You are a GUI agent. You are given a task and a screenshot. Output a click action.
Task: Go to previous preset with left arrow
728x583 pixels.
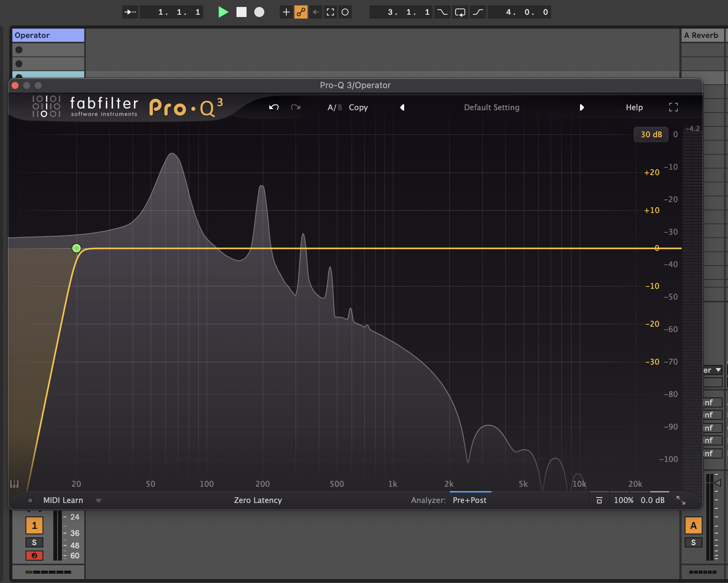(402, 107)
